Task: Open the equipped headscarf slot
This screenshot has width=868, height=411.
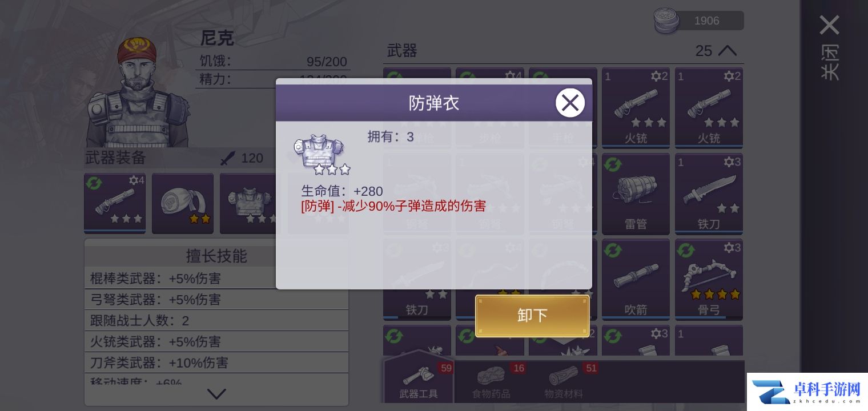Action: (183, 203)
